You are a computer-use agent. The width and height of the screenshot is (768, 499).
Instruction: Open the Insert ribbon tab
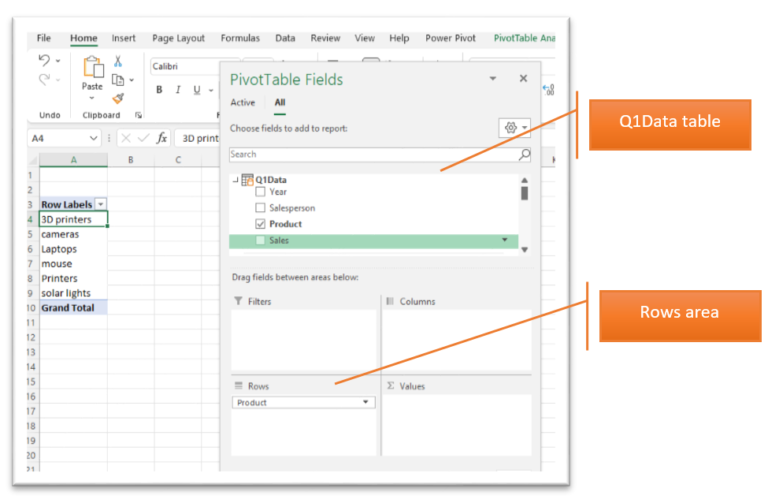coord(124,38)
